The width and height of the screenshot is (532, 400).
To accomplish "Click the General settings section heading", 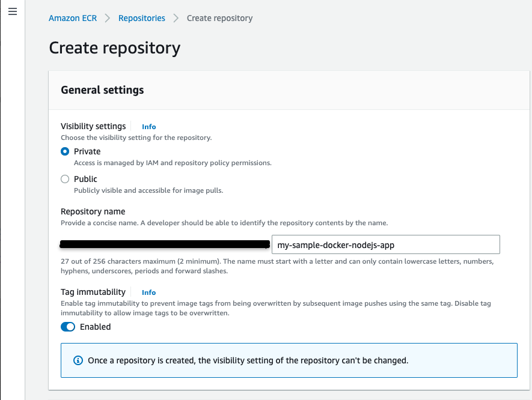I will (x=102, y=89).
